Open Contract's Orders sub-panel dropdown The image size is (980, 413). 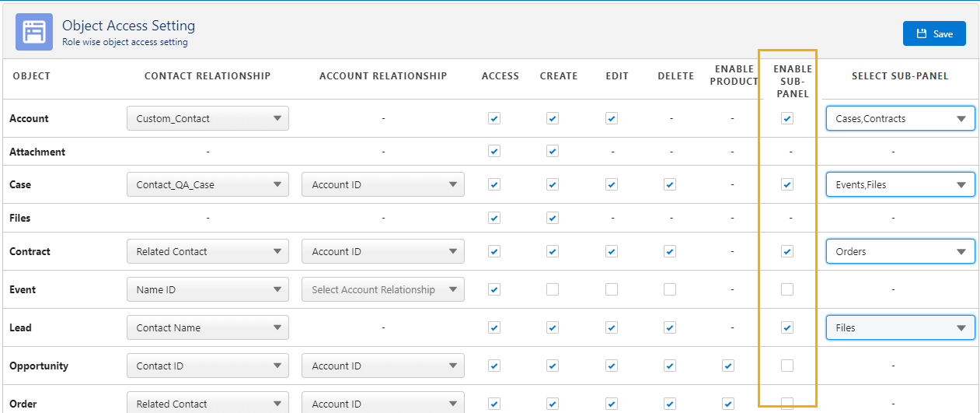900,251
